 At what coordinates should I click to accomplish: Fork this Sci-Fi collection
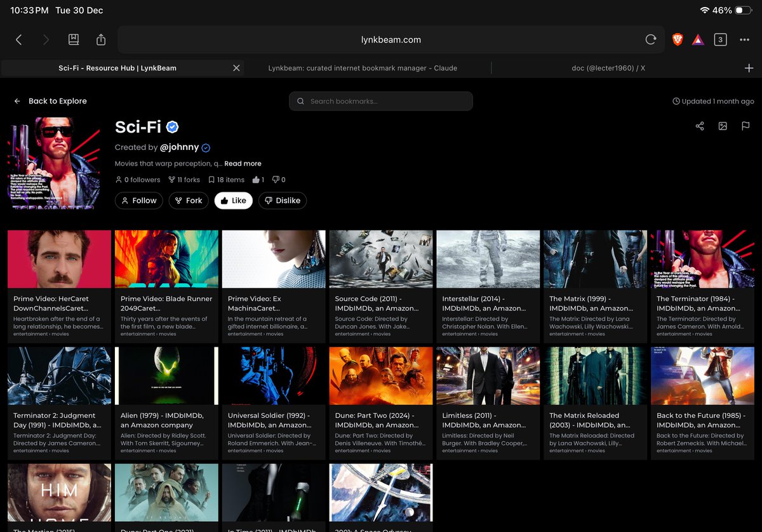click(189, 201)
